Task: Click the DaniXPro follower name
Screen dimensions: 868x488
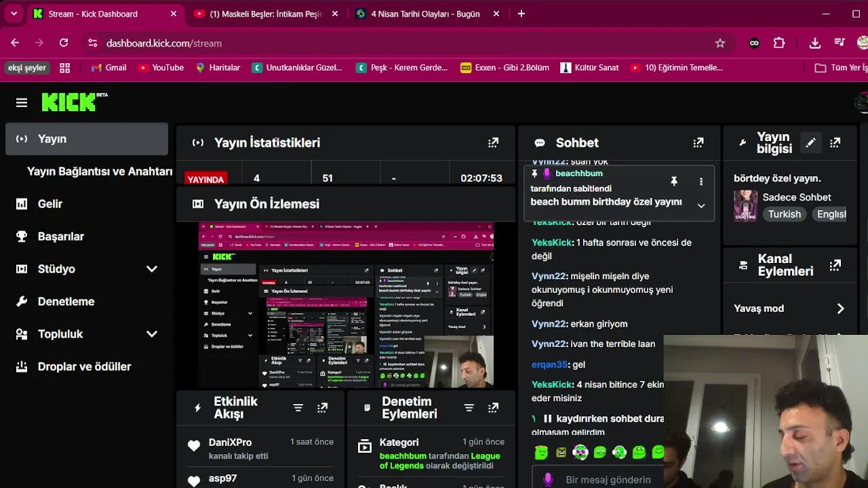Action: 230,443
